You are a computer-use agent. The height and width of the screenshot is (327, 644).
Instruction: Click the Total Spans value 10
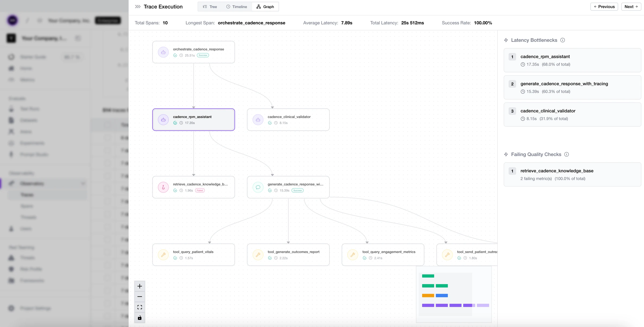click(x=165, y=23)
